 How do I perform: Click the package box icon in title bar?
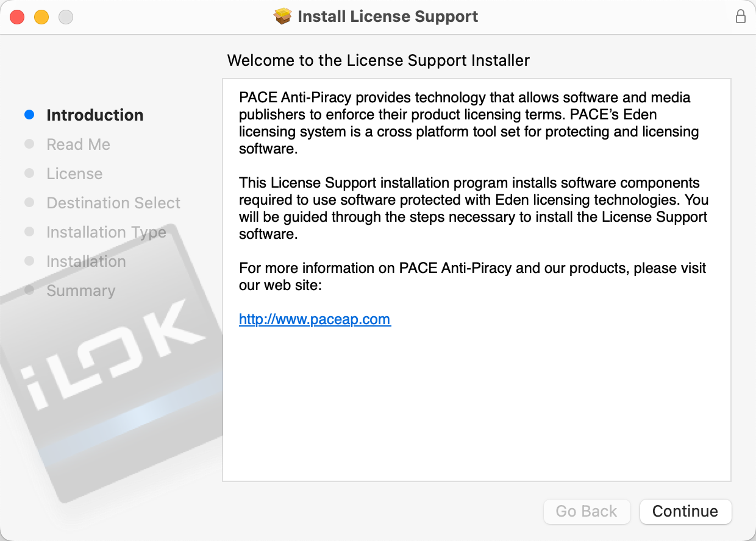coord(283,16)
